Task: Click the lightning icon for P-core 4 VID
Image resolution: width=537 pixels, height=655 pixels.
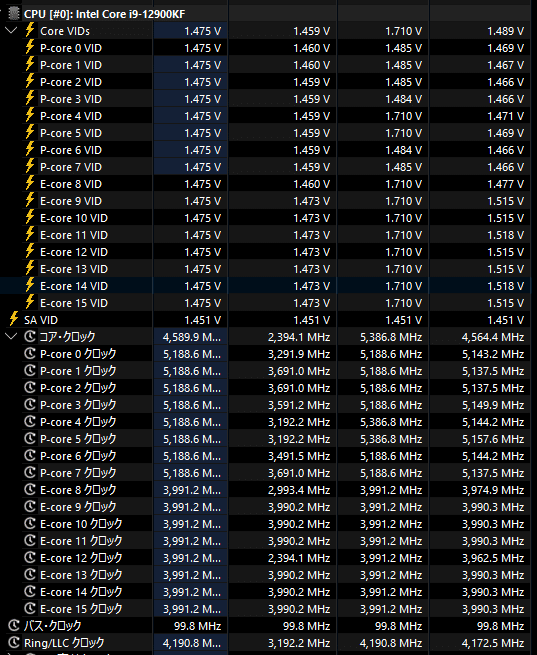Action: 30,116
